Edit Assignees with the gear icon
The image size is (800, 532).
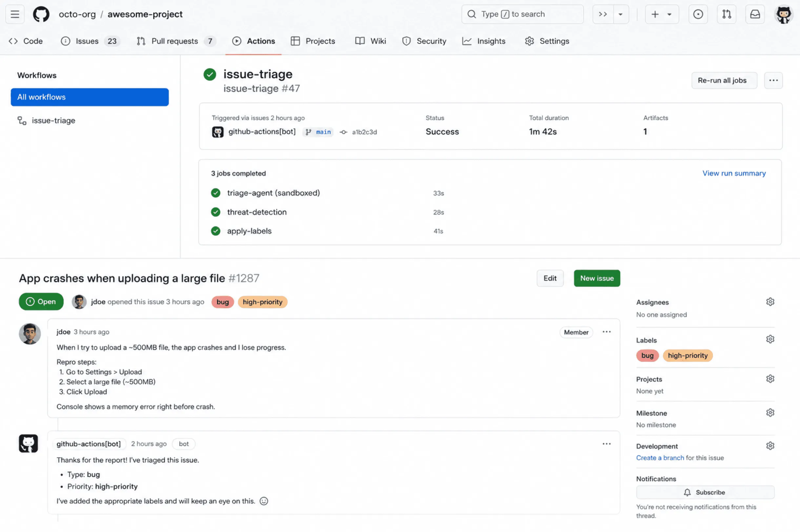(770, 302)
